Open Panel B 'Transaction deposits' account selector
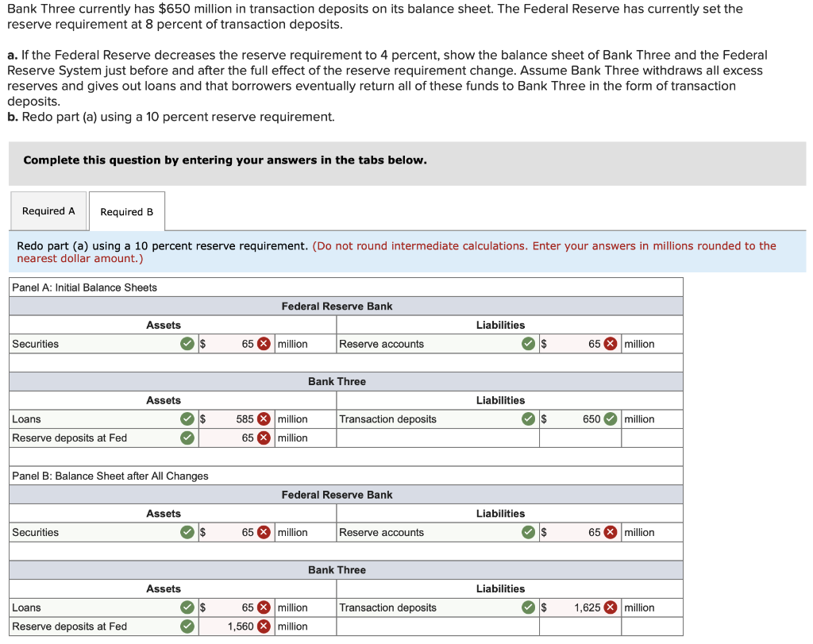 tap(438, 607)
